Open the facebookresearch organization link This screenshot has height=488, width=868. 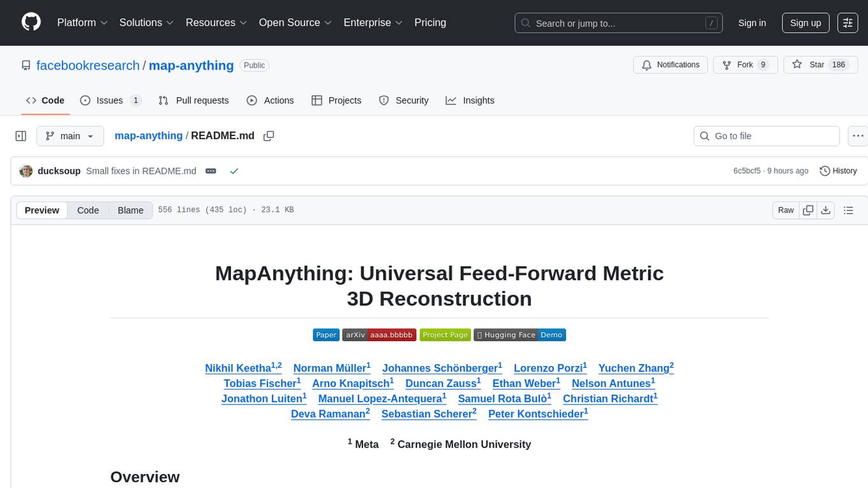pyautogui.click(x=88, y=66)
